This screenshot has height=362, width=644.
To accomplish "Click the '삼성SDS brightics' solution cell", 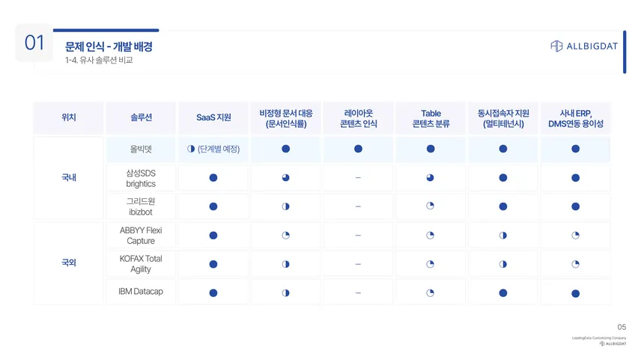I will point(141,178).
